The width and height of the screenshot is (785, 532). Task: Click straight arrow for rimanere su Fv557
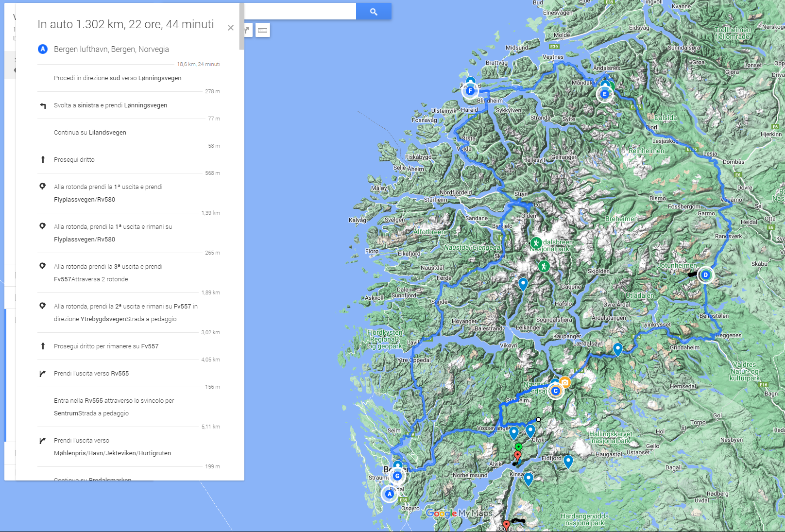(x=43, y=346)
